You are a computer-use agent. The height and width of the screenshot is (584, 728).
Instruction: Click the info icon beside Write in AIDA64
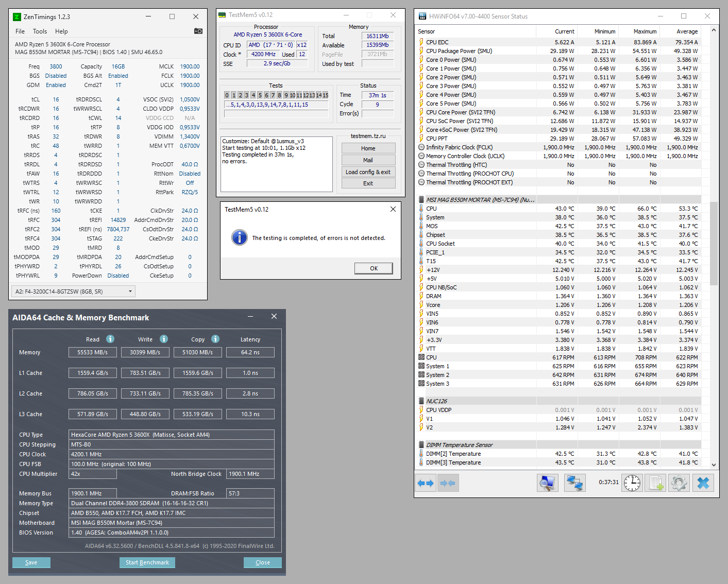click(164, 339)
